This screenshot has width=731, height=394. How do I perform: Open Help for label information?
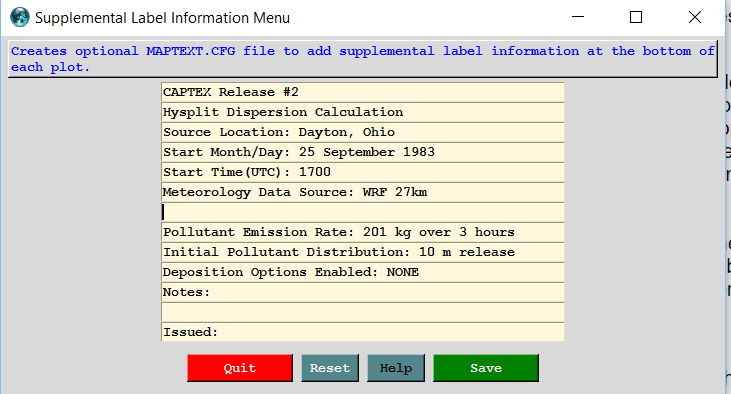396,368
